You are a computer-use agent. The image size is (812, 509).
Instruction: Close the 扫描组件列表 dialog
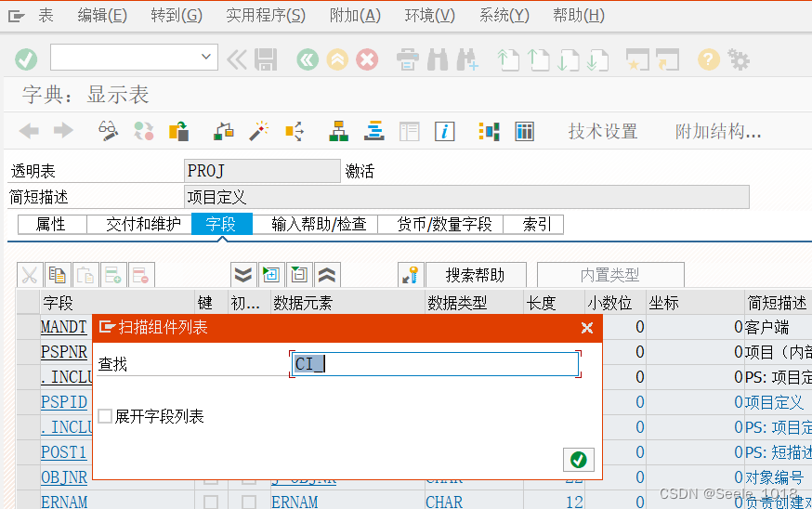(x=587, y=328)
